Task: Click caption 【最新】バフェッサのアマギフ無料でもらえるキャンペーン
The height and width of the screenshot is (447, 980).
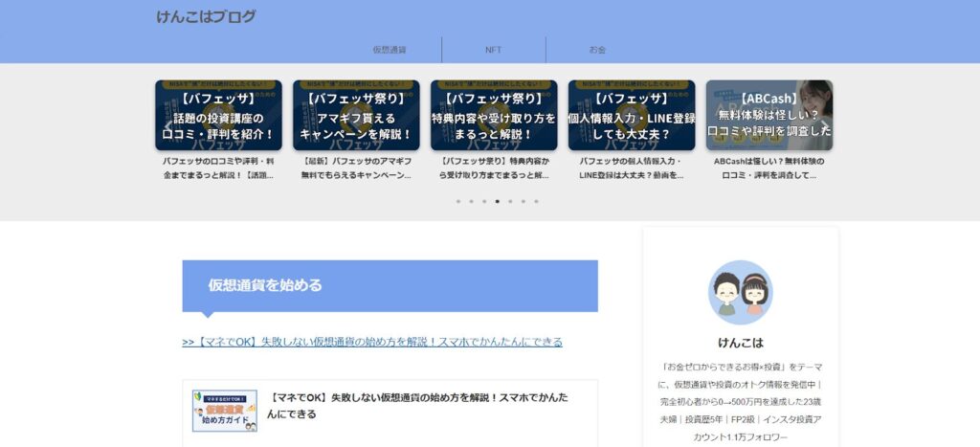Action: coord(356,168)
